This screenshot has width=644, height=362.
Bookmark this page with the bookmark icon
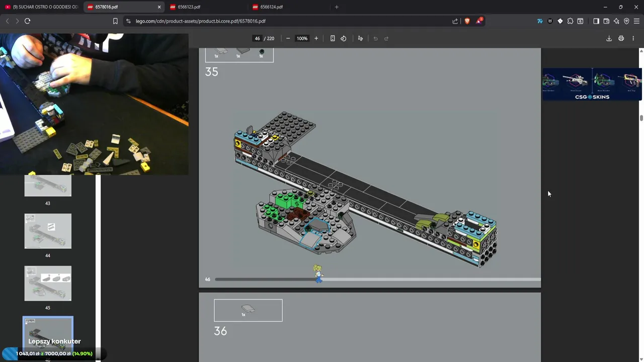pos(115,21)
